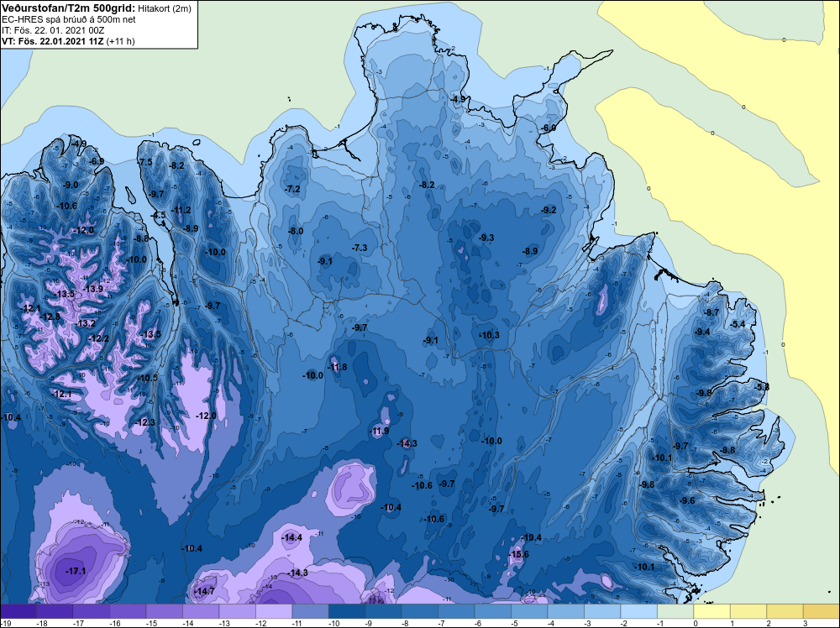840x628 pixels.
Task: Click the "EC-HRES spá brúuð á 500m net" line
Action: coord(69,19)
